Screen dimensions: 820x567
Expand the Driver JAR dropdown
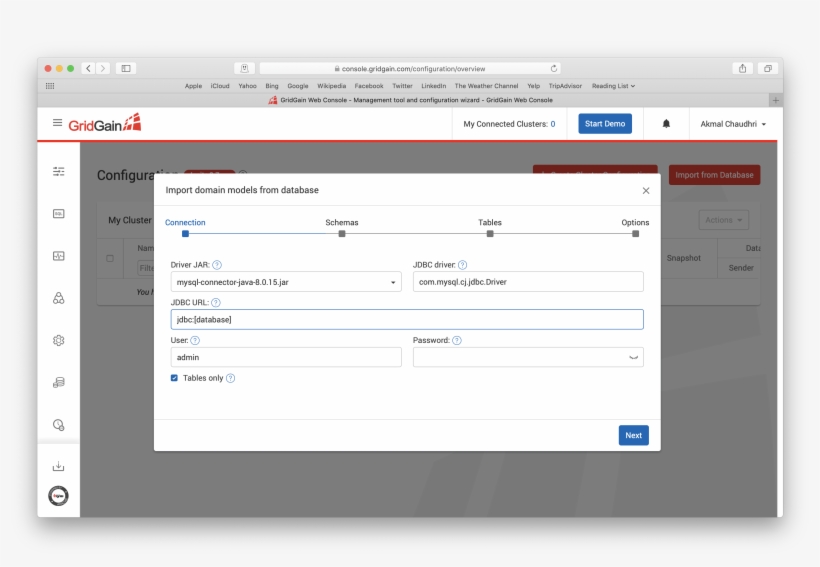(286, 282)
